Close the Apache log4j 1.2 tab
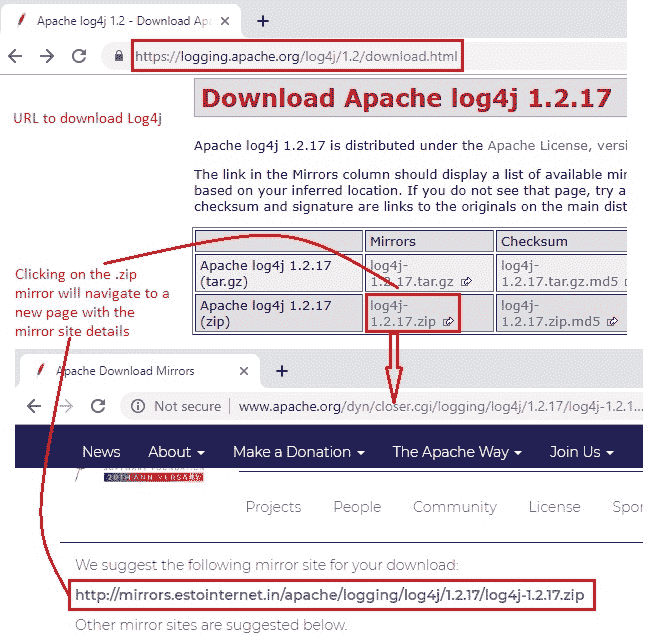The image size is (657, 634). coord(225,21)
